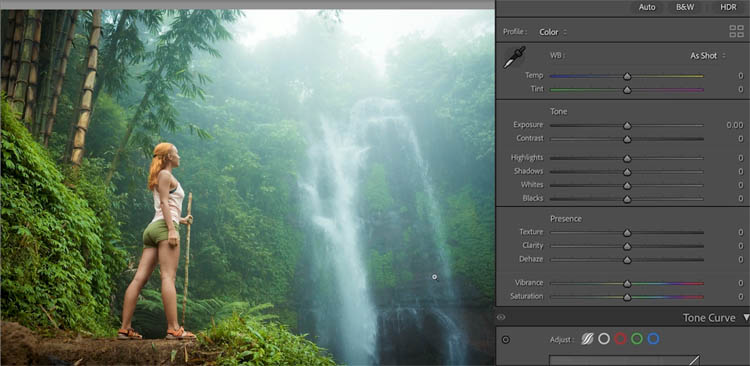Click the Tone Curve panel title
Image resolution: width=750 pixels, height=366 pixels.
[x=709, y=318]
